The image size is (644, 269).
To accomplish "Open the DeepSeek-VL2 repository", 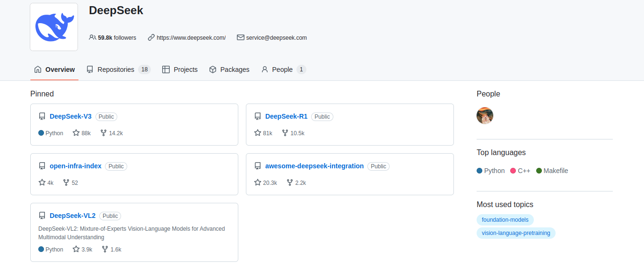I will click(x=72, y=216).
